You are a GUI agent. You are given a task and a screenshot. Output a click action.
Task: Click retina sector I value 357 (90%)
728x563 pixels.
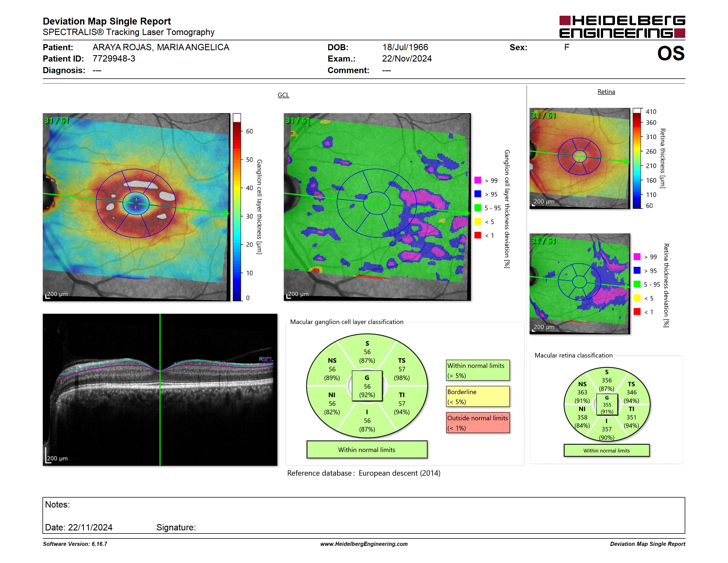coord(607,434)
